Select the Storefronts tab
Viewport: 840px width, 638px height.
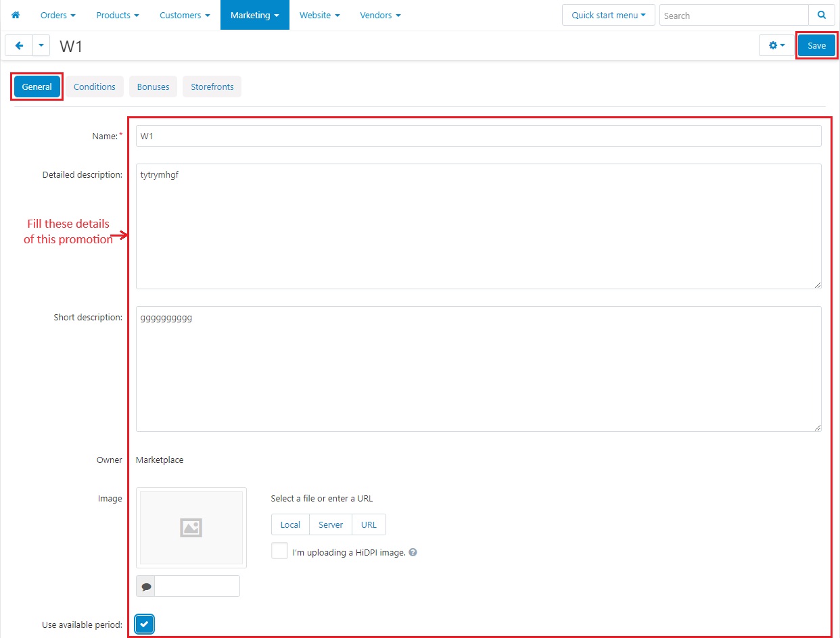pyautogui.click(x=212, y=87)
